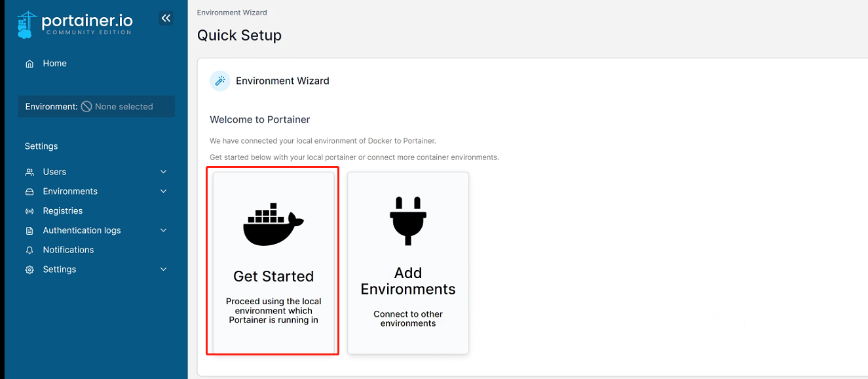This screenshot has width=868, height=379.
Task: Click the Users people icon
Action: coord(29,172)
